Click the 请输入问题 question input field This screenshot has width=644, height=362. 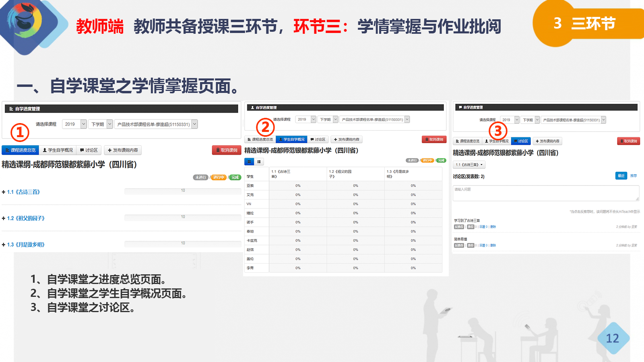(x=545, y=193)
